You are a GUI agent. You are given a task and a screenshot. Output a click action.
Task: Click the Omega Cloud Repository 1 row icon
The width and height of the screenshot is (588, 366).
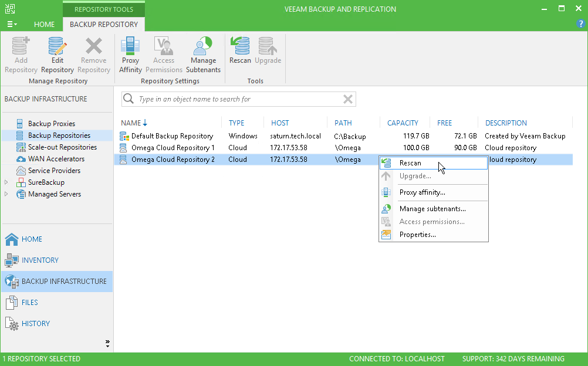coord(123,148)
